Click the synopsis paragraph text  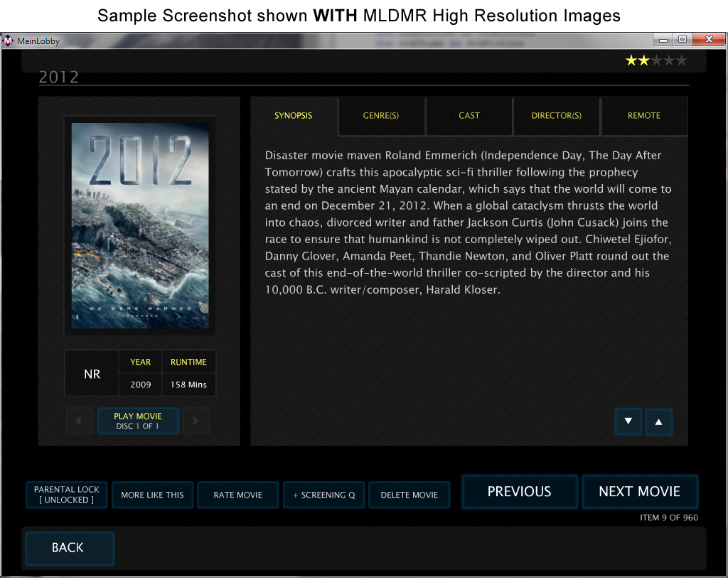468,223
